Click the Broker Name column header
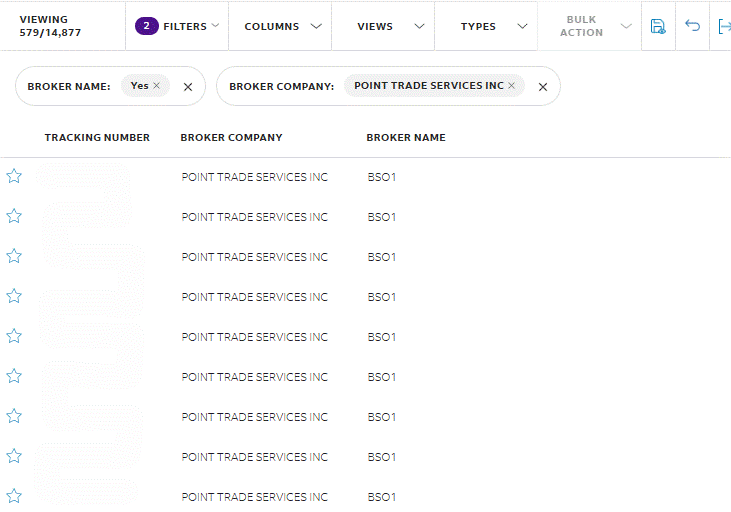The height and width of the screenshot is (512, 731). (406, 138)
